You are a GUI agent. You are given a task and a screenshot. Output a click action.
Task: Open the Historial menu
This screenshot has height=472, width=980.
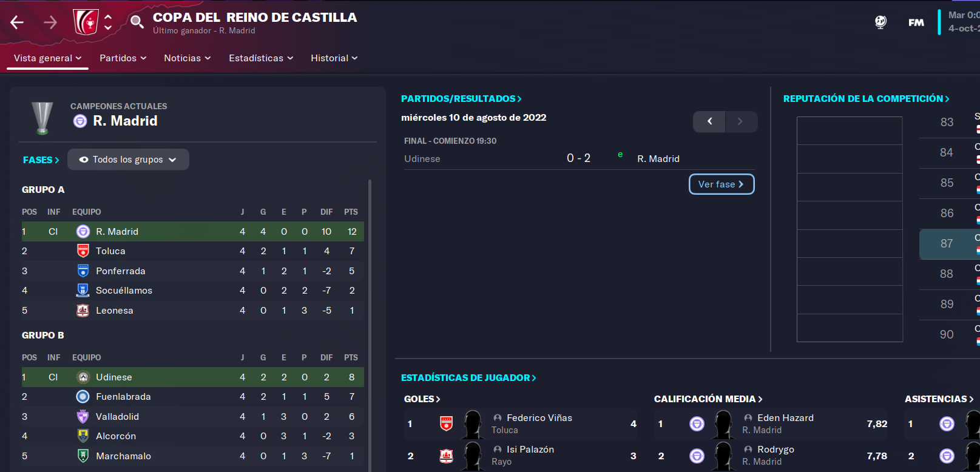click(x=334, y=58)
